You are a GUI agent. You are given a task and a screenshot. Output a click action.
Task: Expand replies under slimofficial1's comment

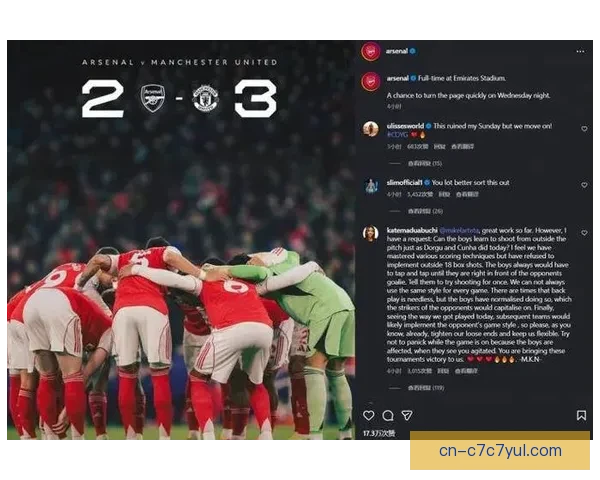pos(425,211)
